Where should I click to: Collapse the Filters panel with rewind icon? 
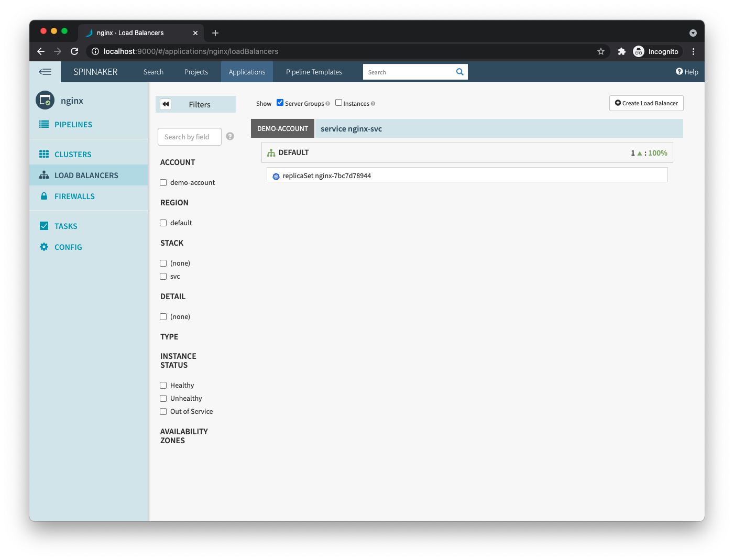point(166,104)
